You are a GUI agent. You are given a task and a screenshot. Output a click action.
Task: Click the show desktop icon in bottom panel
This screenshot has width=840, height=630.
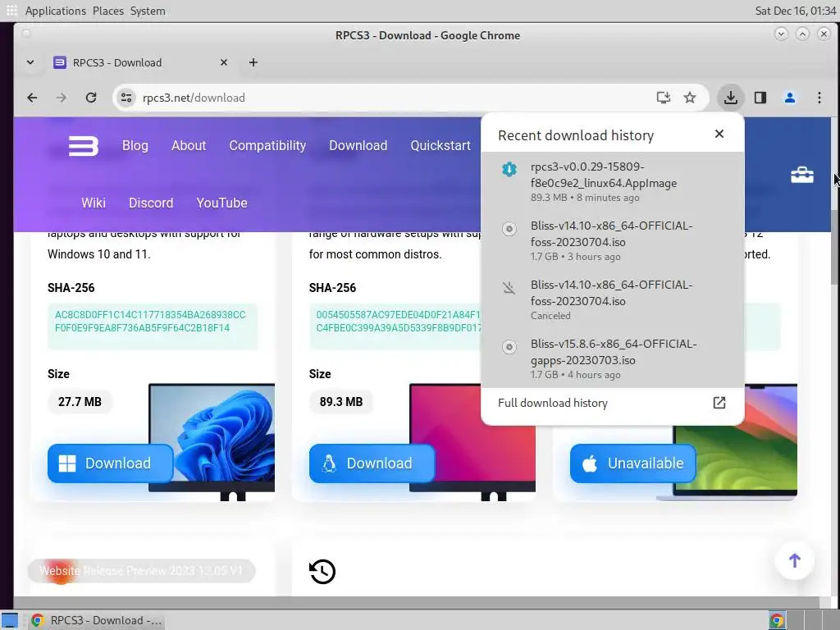pyautogui.click(x=10, y=620)
